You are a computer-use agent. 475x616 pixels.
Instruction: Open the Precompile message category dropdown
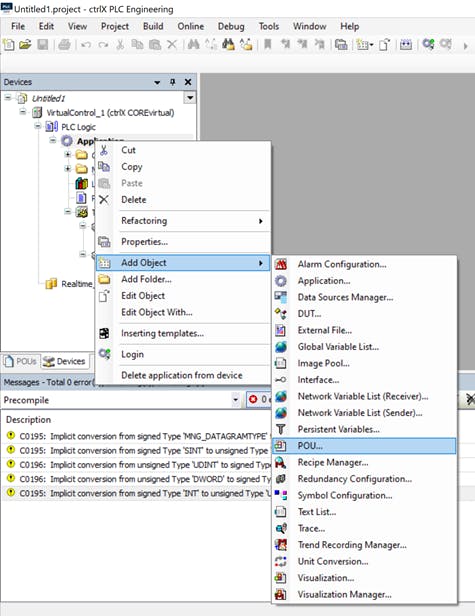(x=235, y=400)
